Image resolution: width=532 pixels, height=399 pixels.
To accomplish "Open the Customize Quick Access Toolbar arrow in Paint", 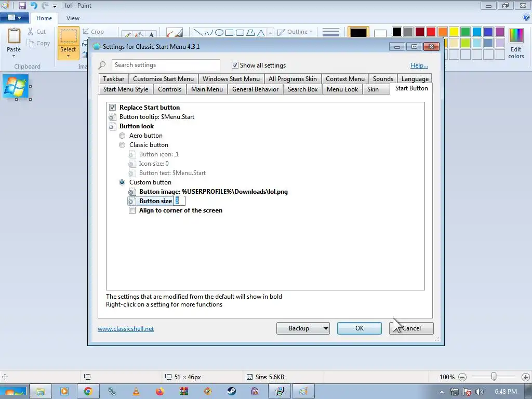I will click(x=55, y=6).
